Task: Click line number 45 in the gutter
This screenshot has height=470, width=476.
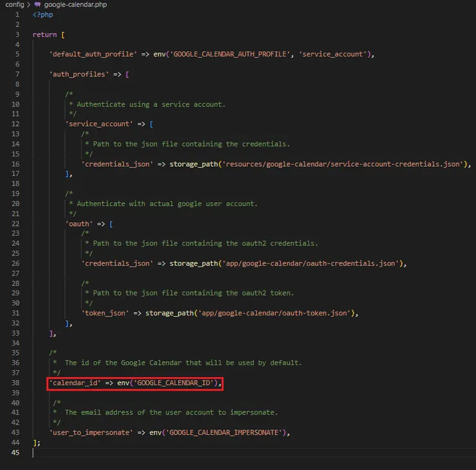Action: pos(15,453)
